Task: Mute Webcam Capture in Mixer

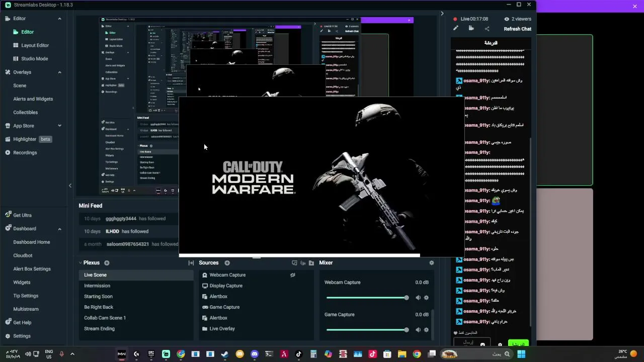Action: [x=418, y=298]
